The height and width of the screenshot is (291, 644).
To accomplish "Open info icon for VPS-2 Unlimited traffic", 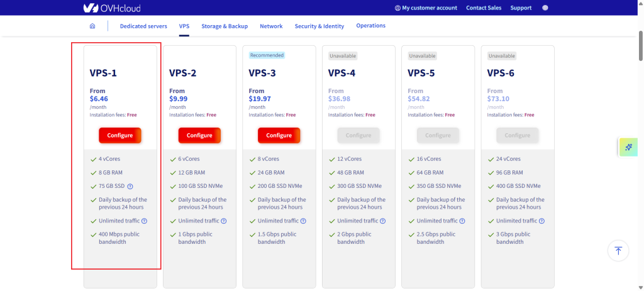I will pyautogui.click(x=223, y=221).
